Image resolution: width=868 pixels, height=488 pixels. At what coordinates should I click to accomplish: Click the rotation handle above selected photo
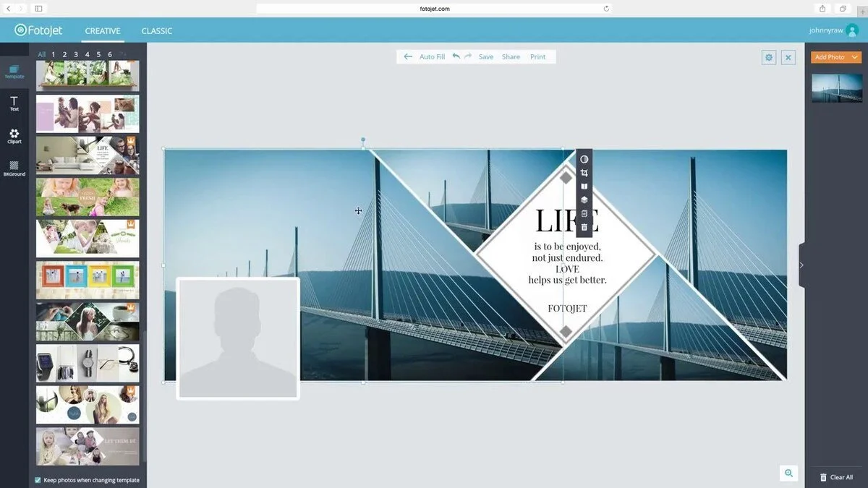click(x=363, y=140)
